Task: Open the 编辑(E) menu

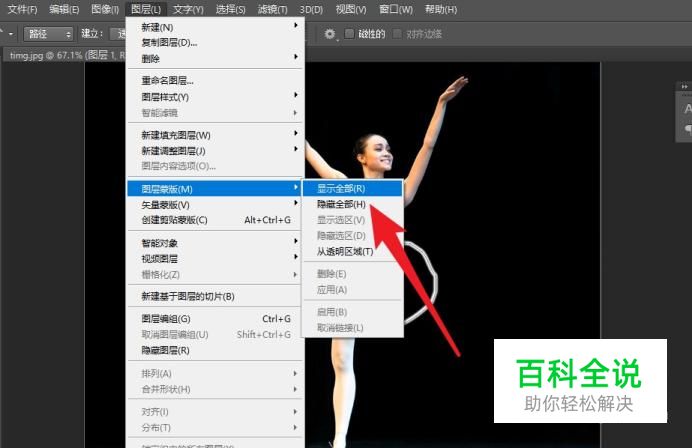Action: point(64,9)
